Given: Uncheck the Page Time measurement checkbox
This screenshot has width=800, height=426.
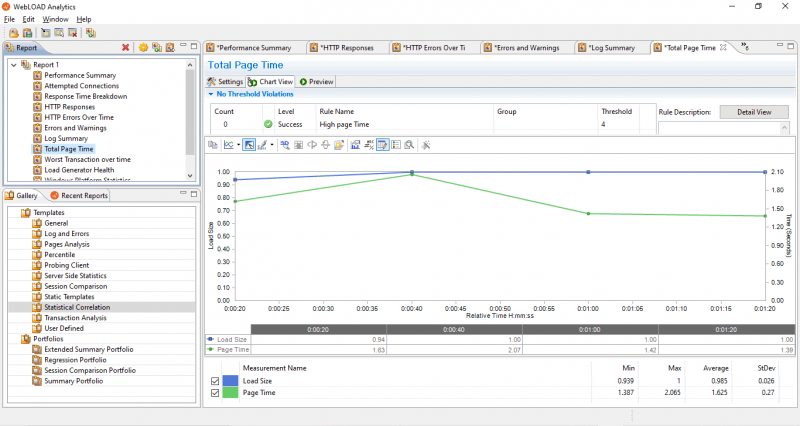Looking at the screenshot, I should (216, 394).
